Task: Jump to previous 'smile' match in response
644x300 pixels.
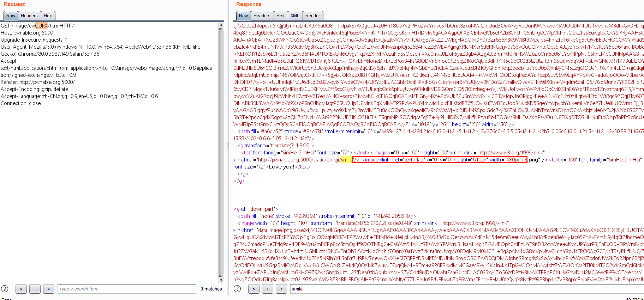Action: [254, 289]
